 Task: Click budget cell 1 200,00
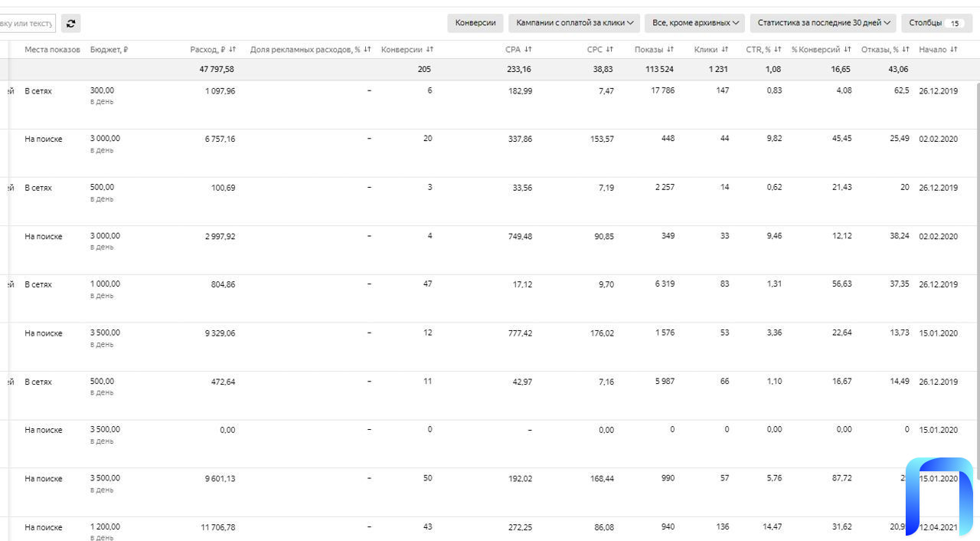(x=105, y=526)
